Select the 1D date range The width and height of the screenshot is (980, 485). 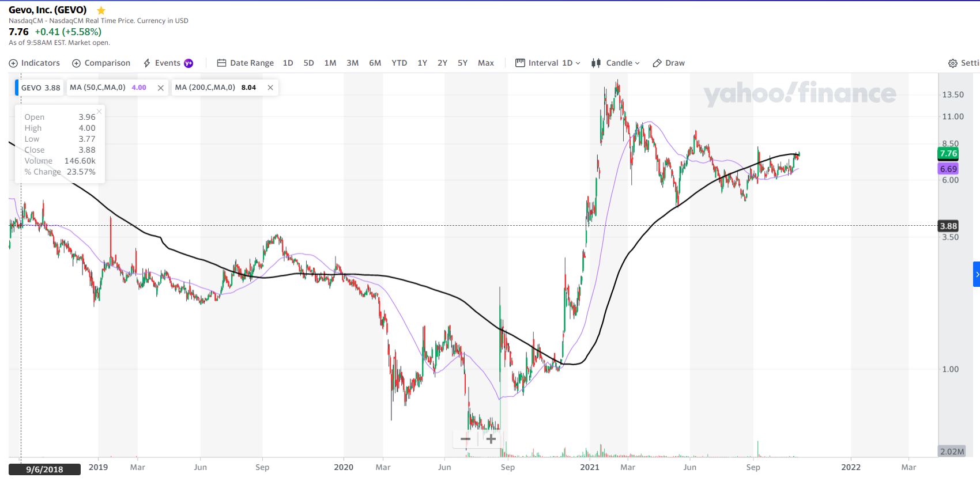[x=288, y=63]
